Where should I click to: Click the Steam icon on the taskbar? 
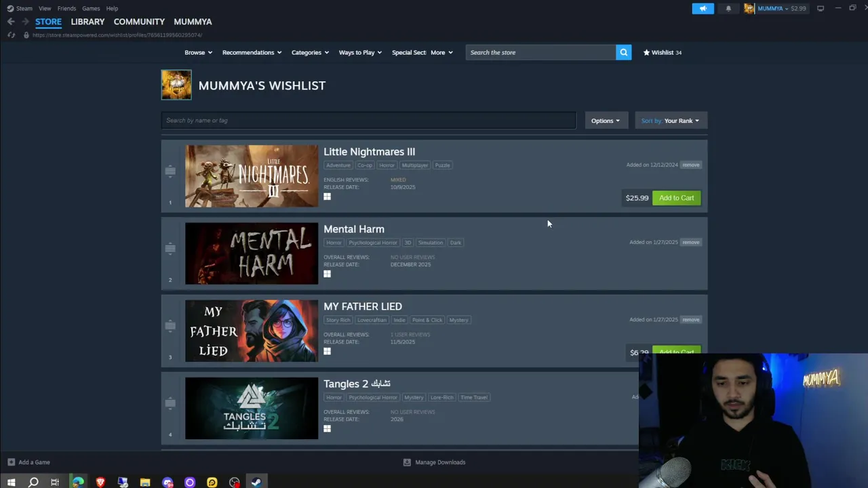pyautogui.click(x=256, y=483)
